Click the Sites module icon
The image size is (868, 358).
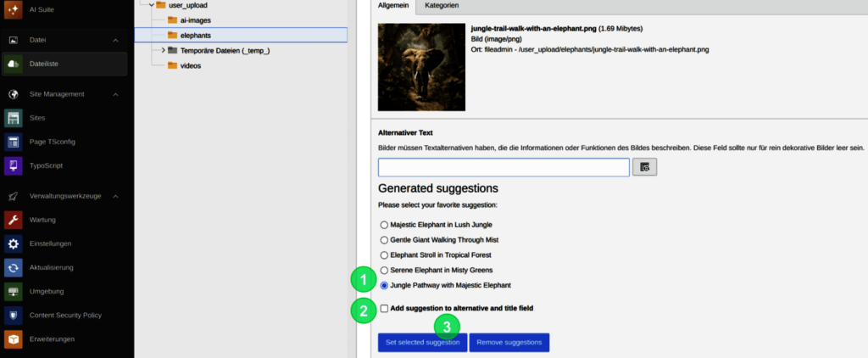(x=14, y=118)
